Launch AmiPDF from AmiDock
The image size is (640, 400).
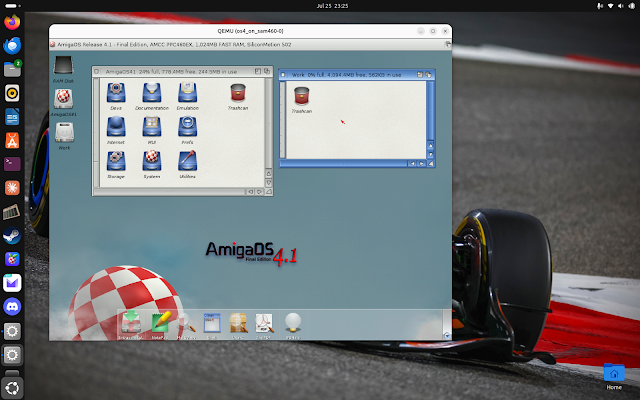click(x=264, y=324)
